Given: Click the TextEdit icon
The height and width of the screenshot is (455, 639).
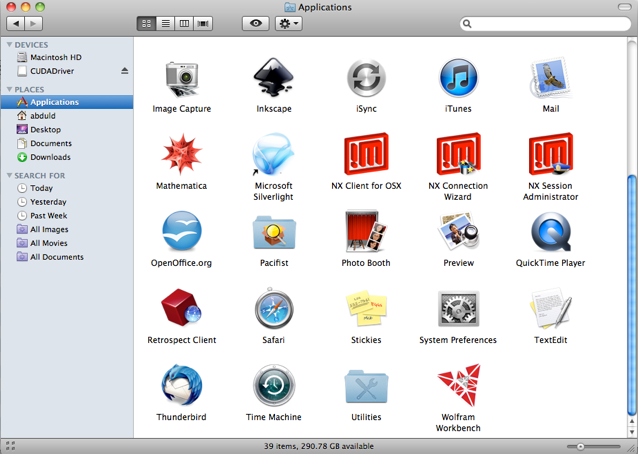Looking at the screenshot, I should coord(551,308).
